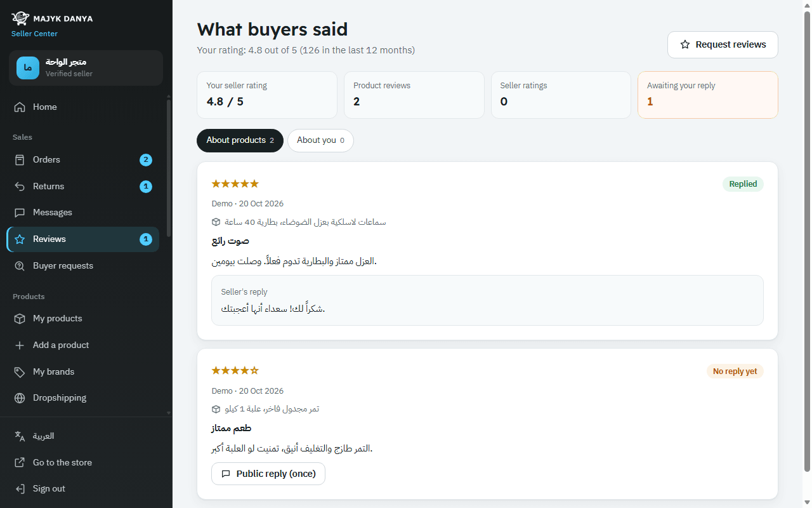Click the review title صوت رائع
Viewport: 812px width, 508px height.
pyautogui.click(x=230, y=241)
